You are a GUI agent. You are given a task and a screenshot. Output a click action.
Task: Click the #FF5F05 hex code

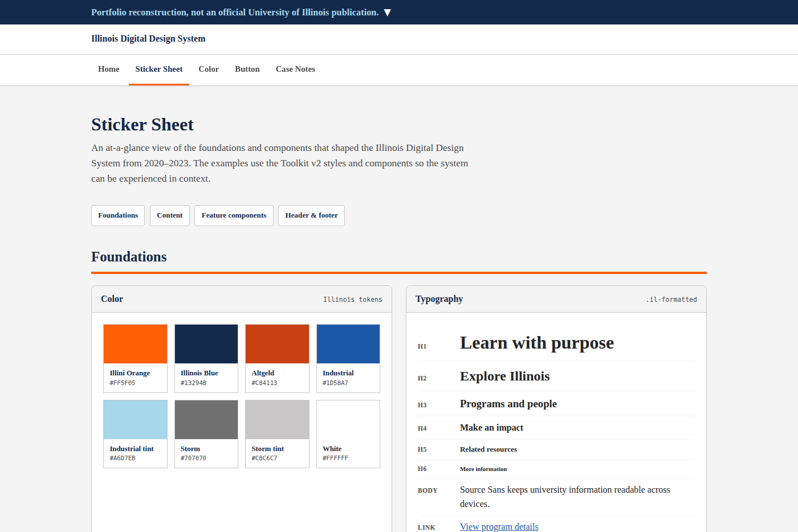[123, 383]
